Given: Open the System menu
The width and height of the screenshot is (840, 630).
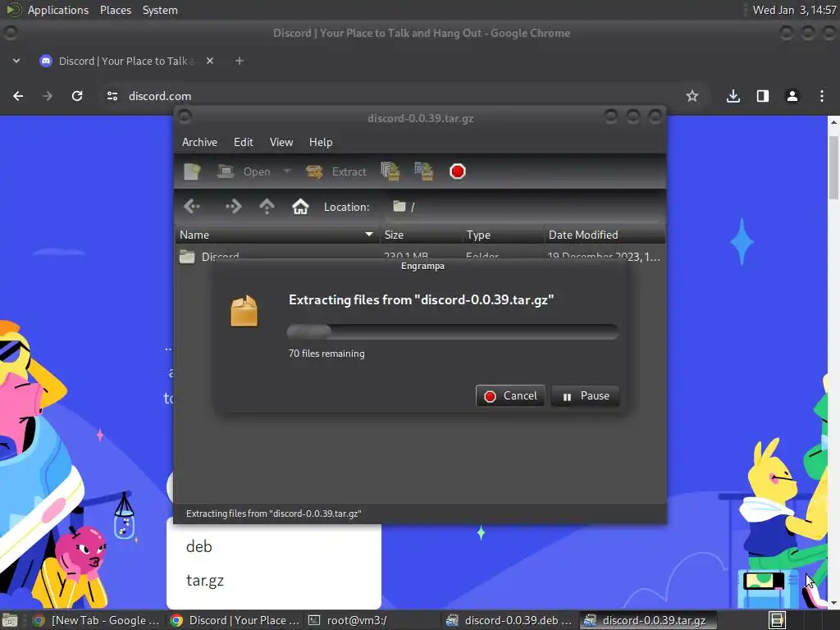Looking at the screenshot, I should (x=160, y=10).
